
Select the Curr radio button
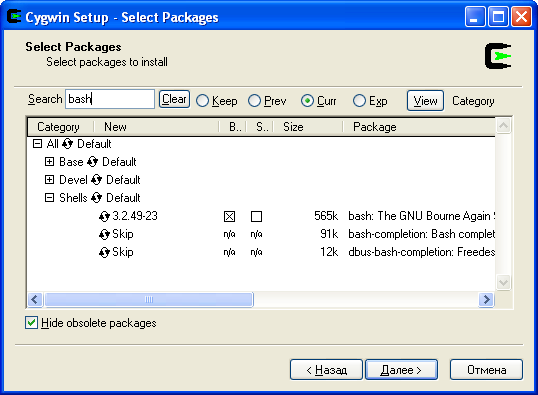pos(307,101)
